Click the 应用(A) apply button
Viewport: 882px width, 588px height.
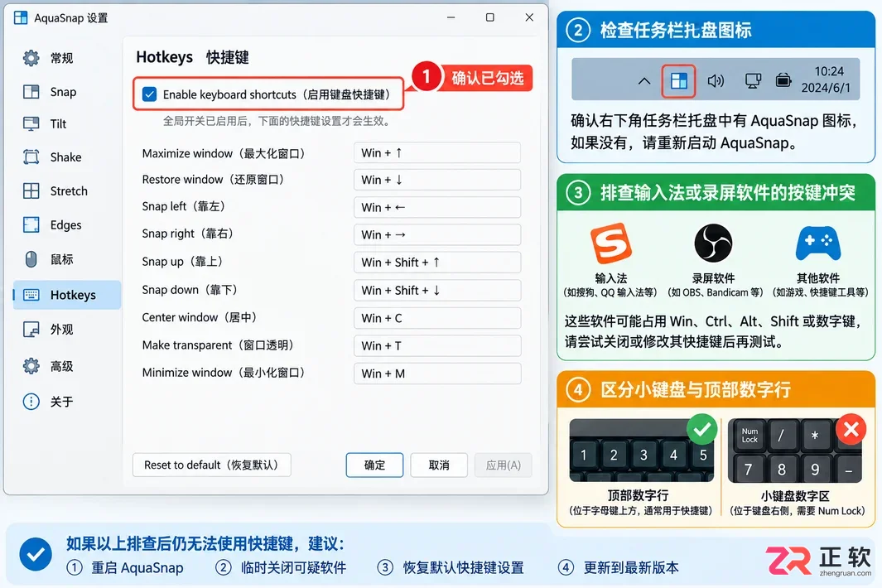[503, 465]
